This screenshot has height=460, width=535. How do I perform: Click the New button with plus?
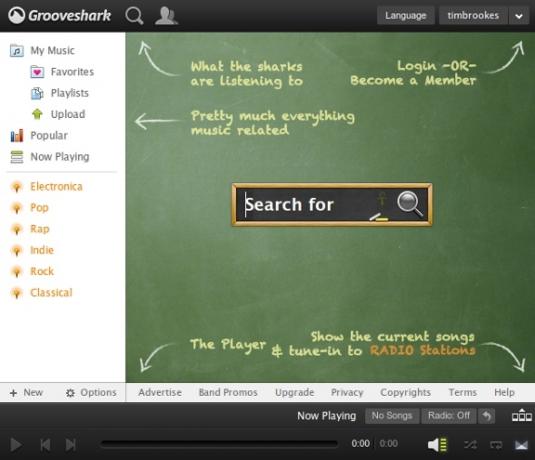coord(26,392)
